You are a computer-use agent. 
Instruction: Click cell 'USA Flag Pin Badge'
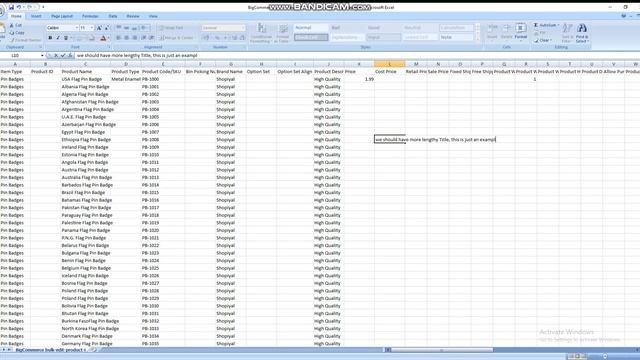click(x=85, y=79)
